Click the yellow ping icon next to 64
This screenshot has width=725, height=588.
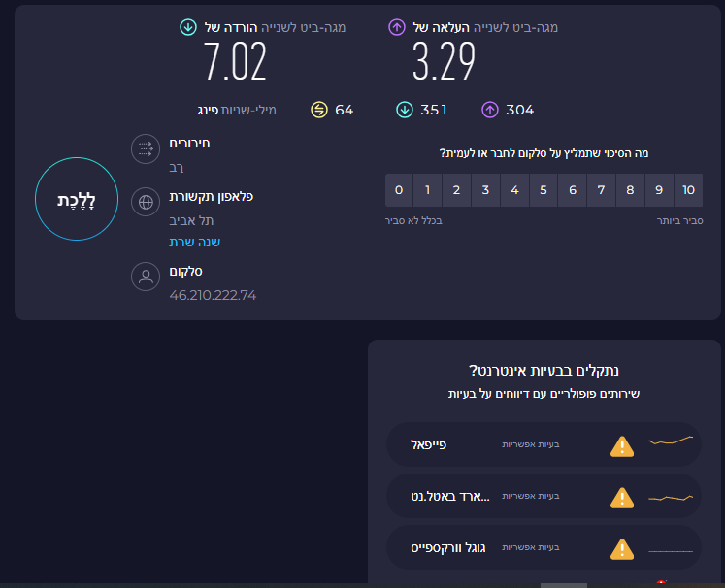point(319,110)
